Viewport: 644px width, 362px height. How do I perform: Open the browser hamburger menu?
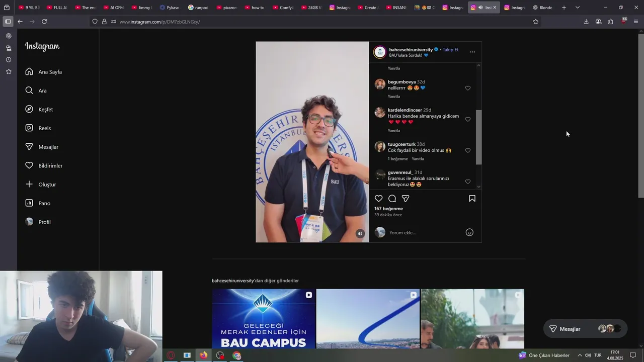(636, 22)
